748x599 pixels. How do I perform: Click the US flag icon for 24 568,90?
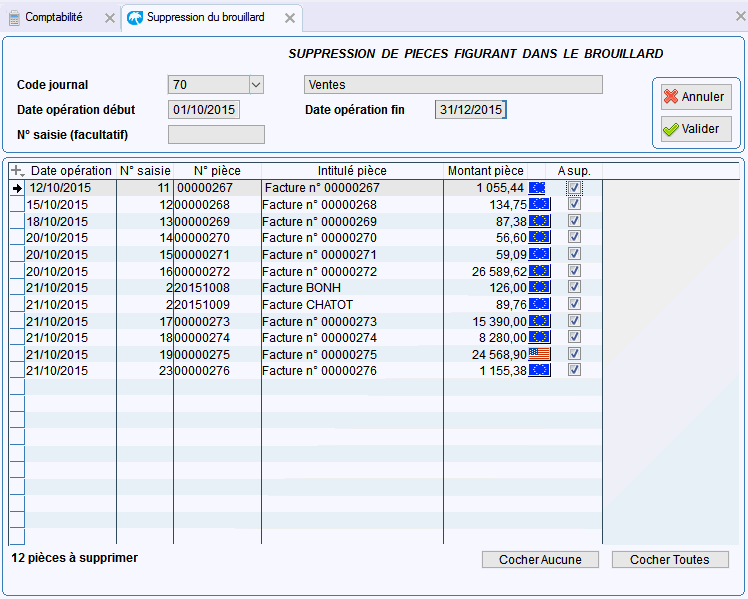pos(540,354)
